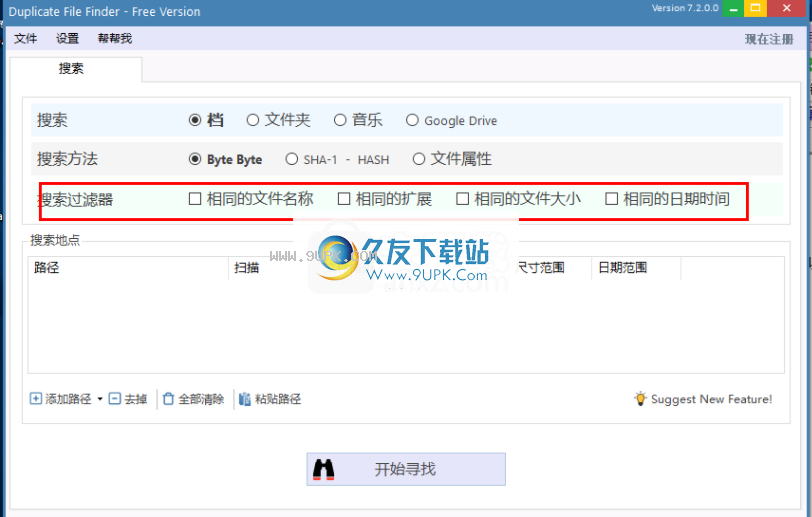Open the 帮帮我 menu

(115, 38)
